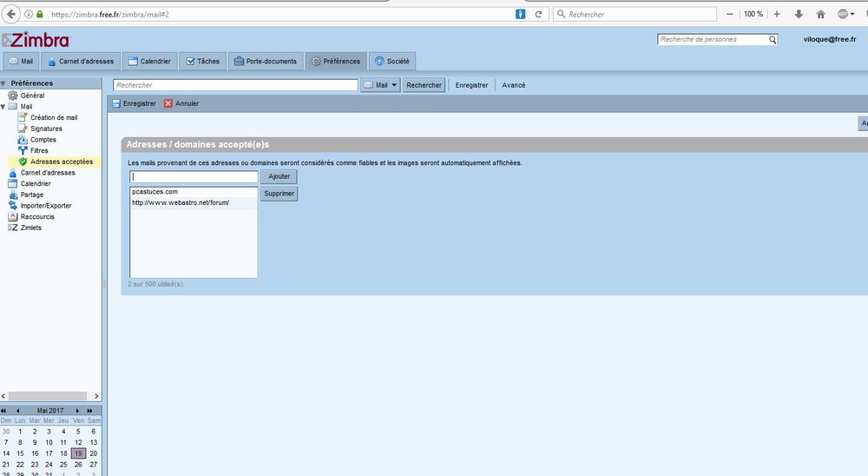This screenshot has height=476, width=868.
Task: Click the Supprimer button
Action: [x=279, y=194]
